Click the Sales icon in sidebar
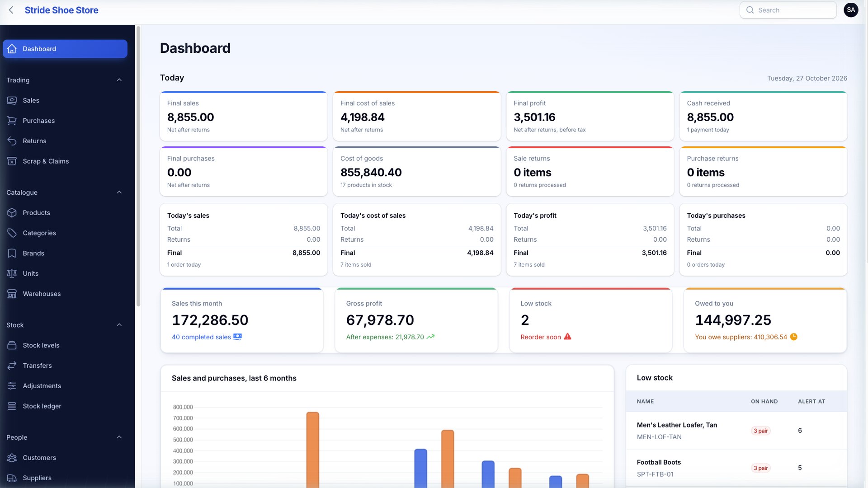 tap(12, 100)
